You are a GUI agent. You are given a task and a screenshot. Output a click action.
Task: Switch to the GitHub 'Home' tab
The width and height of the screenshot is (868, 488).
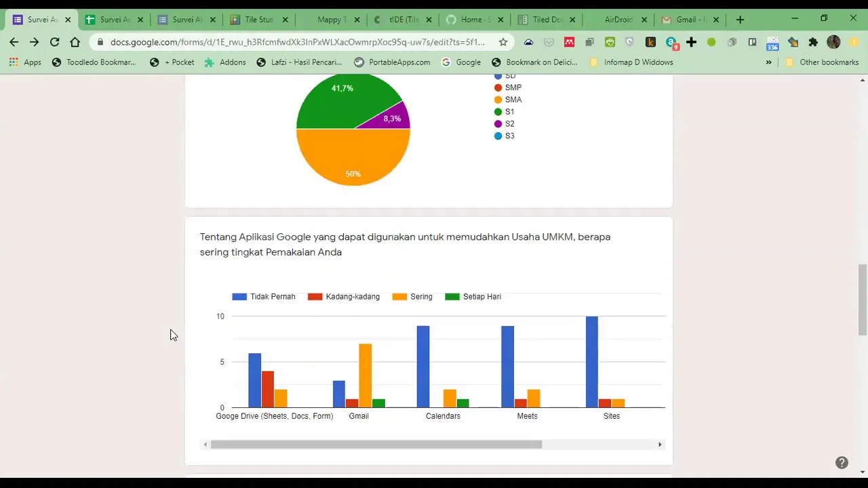(475, 20)
